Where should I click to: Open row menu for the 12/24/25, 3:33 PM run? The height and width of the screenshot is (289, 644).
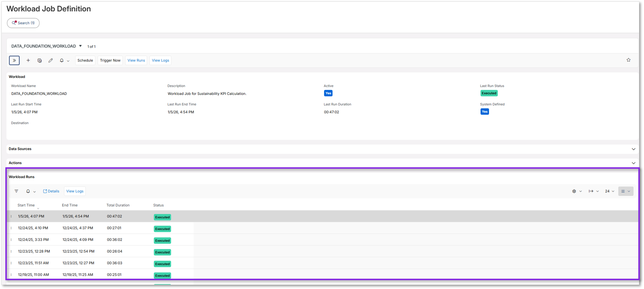(11, 240)
